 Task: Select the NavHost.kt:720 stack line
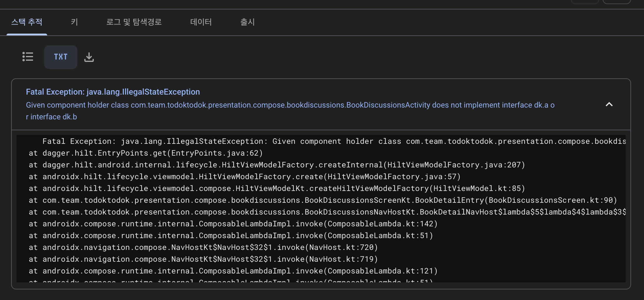pos(203,248)
